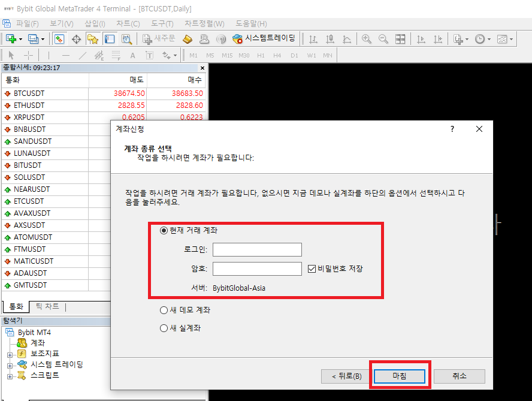Viewport: 532px width, 401px height.
Task: Open the periods clock icon
Action: pos(480,39)
